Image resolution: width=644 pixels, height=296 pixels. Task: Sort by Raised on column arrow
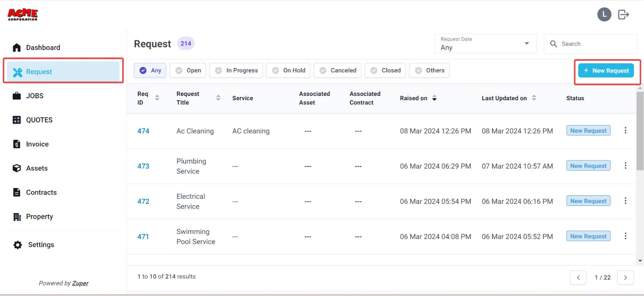click(434, 98)
